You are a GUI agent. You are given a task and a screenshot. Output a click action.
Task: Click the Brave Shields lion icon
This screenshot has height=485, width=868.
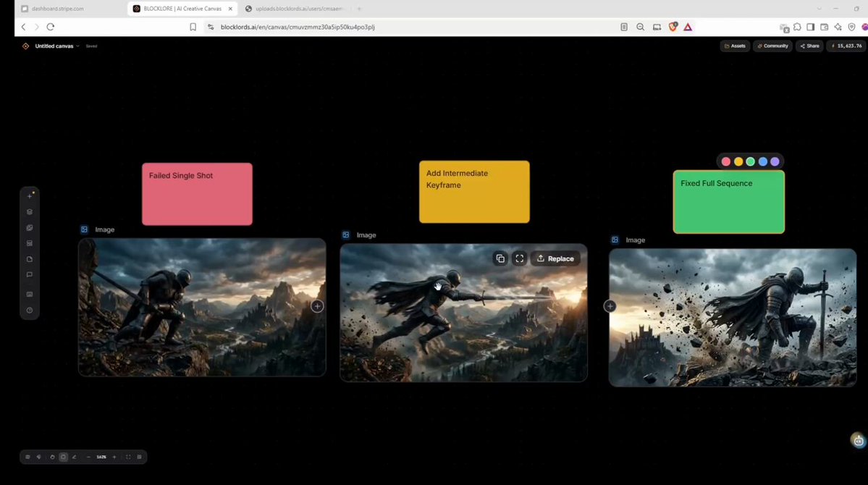pos(673,27)
